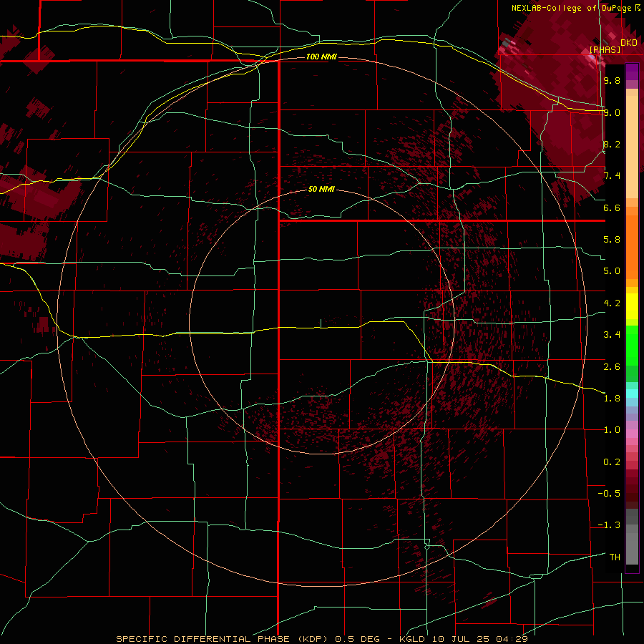Click the 5.8 color scale value

tap(612, 240)
